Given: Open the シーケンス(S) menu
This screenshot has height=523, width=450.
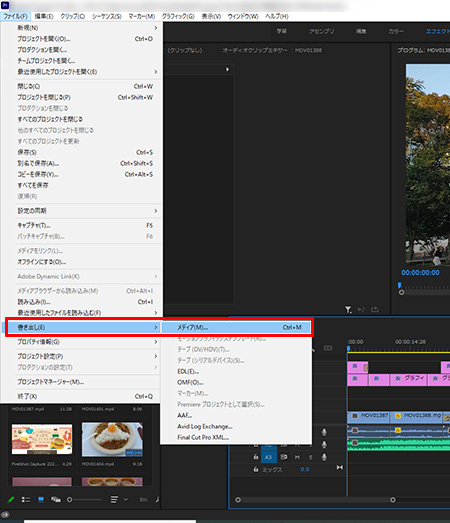Looking at the screenshot, I should [107, 16].
